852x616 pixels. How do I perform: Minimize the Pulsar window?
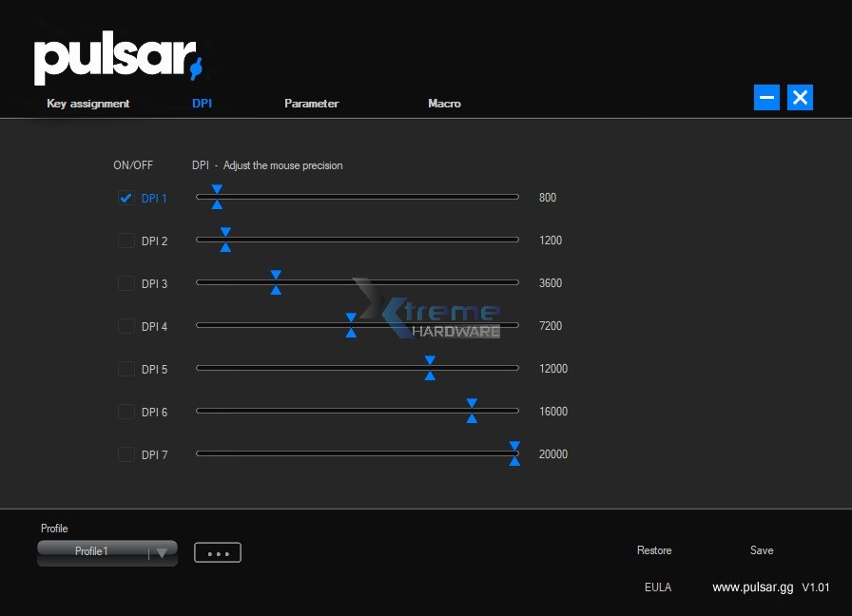pos(766,97)
